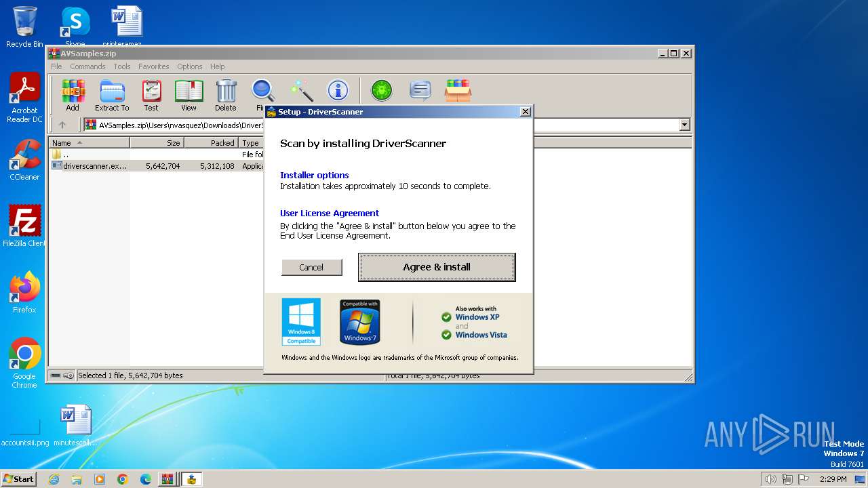Image resolution: width=868 pixels, height=488 pixels.
Task: Open Skype desktop shortcut
Action: pyautogui.click(x=75, y=26)
